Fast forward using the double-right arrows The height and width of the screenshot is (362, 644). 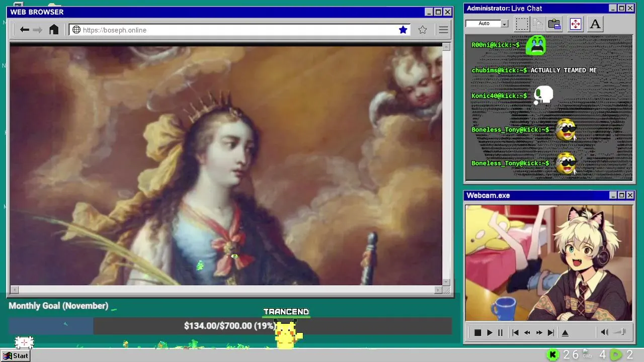(x=539, y=332)
